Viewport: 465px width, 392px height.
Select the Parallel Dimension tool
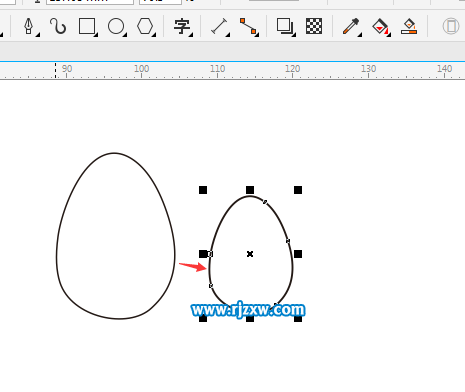(219, 26)
